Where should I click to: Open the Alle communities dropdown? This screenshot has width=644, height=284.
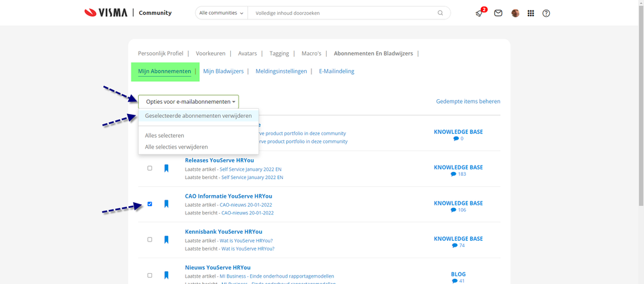tap(221, 13)
